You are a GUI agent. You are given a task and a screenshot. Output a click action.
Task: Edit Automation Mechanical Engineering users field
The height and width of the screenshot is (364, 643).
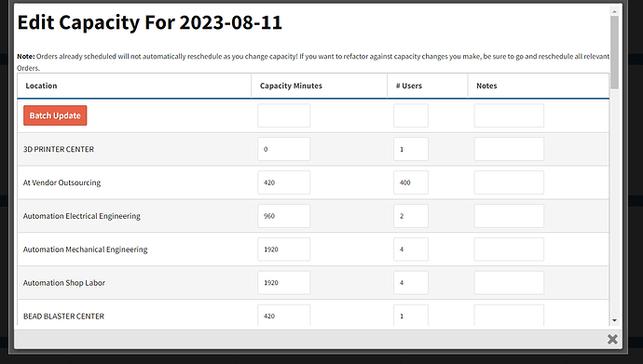tap(411, 249)
